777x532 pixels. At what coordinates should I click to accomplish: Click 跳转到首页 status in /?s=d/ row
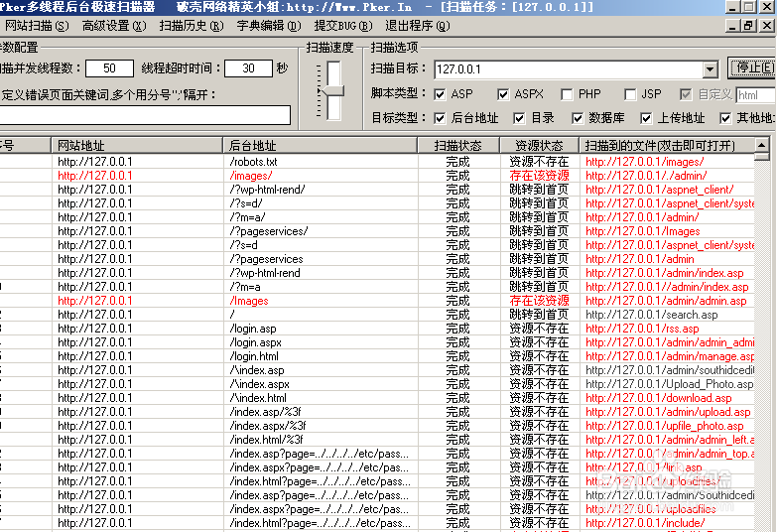tap(539, 203)
